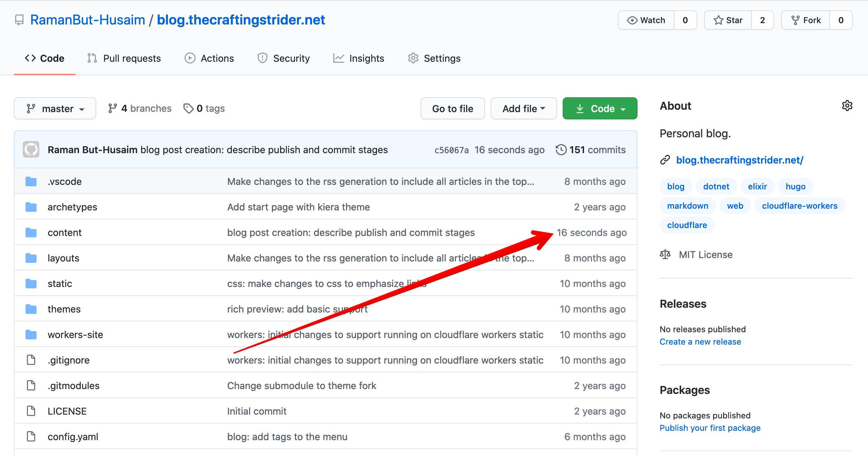Open the blog.thecraftingstrider.net/ website link in About
Image resolution: width=868 pixels, height=456 pixels.
[x=740, y=160]
